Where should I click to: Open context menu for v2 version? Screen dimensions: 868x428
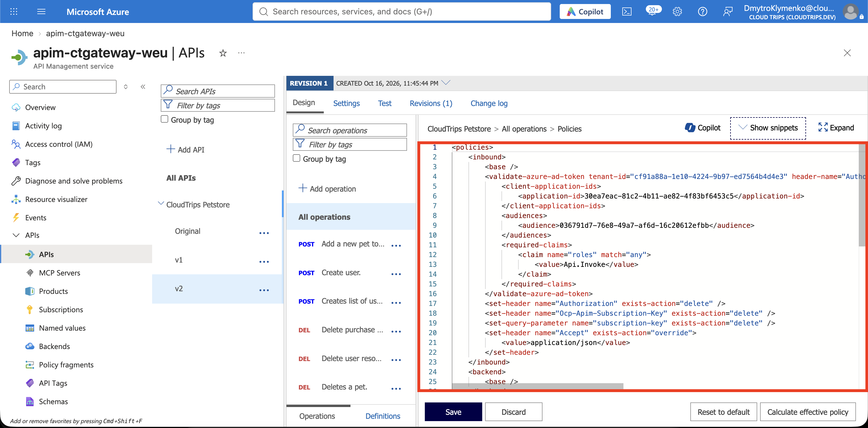click(264, 290)
